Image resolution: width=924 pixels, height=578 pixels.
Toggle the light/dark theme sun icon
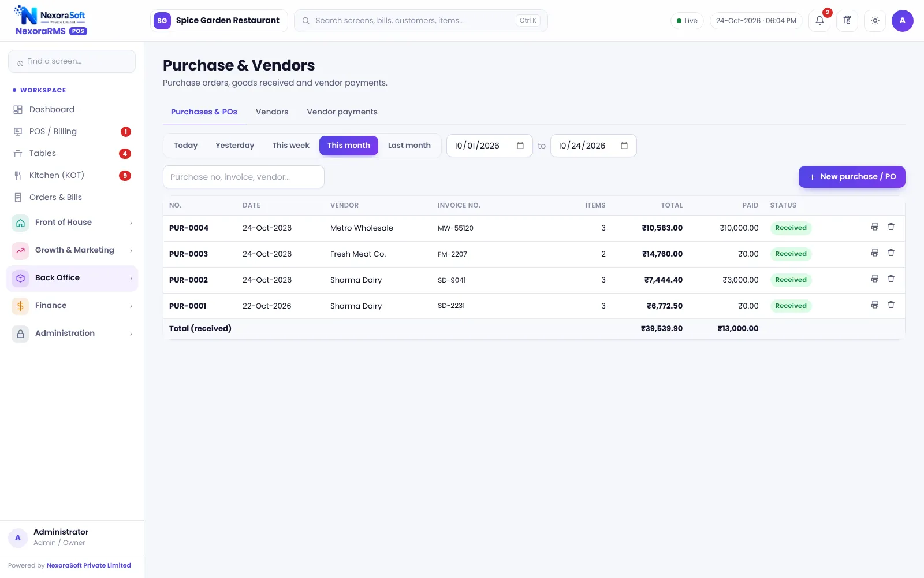[875, 21]
